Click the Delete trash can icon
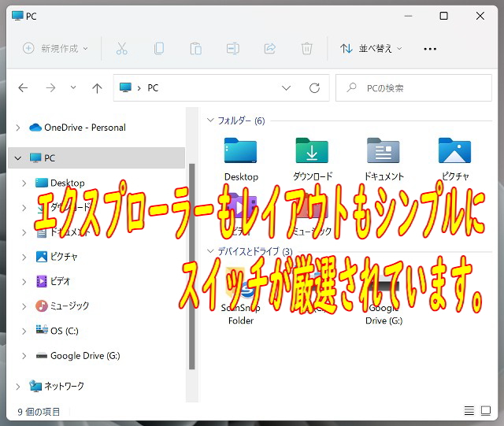504x426 pixels. [307, 49]
